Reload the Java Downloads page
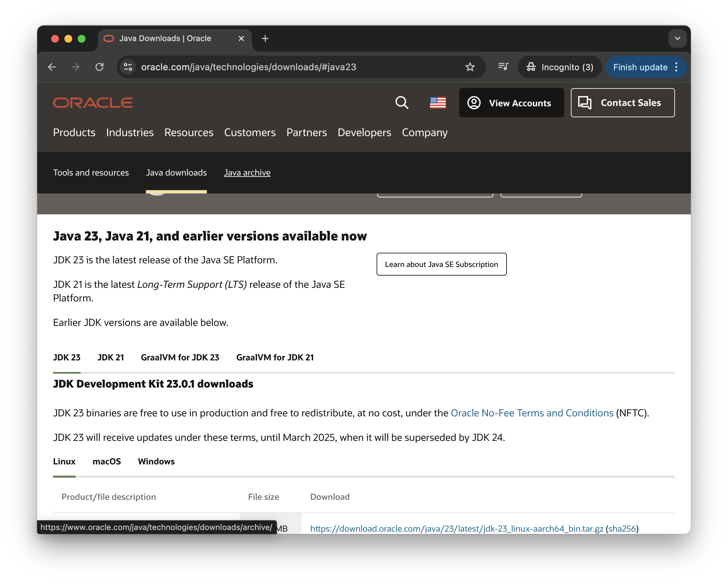728x583 pixels. 99,67
